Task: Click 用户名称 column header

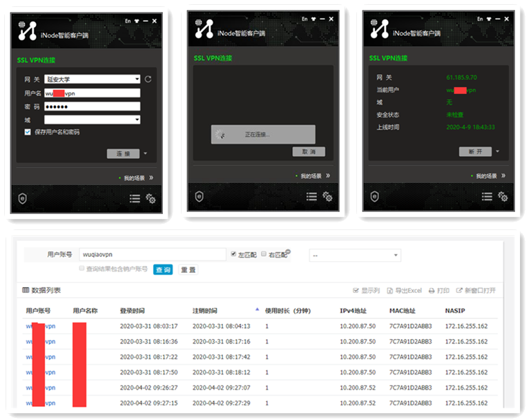Action: click(86, 311)
